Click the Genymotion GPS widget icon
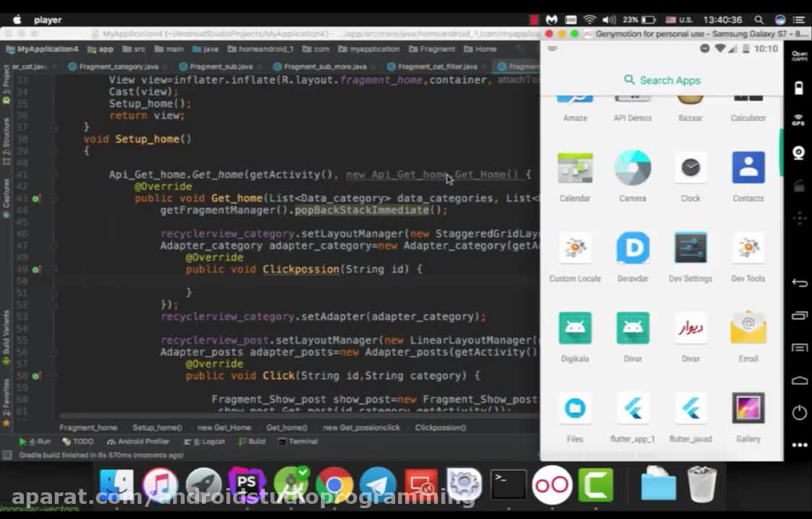 click(798, 120)
